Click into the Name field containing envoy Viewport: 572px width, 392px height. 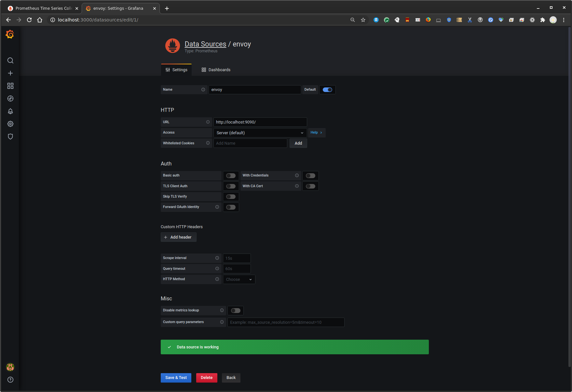255,90
